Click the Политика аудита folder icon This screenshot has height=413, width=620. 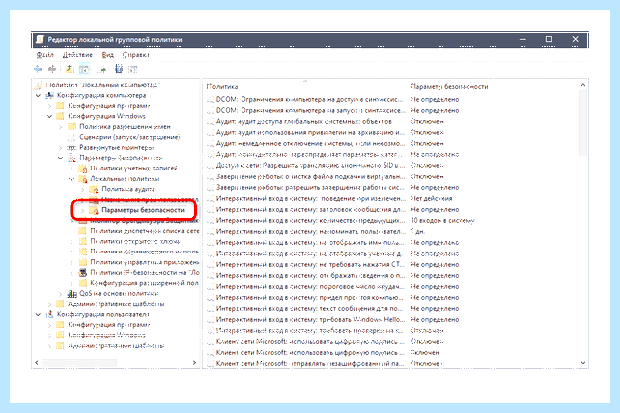point(94,189)
